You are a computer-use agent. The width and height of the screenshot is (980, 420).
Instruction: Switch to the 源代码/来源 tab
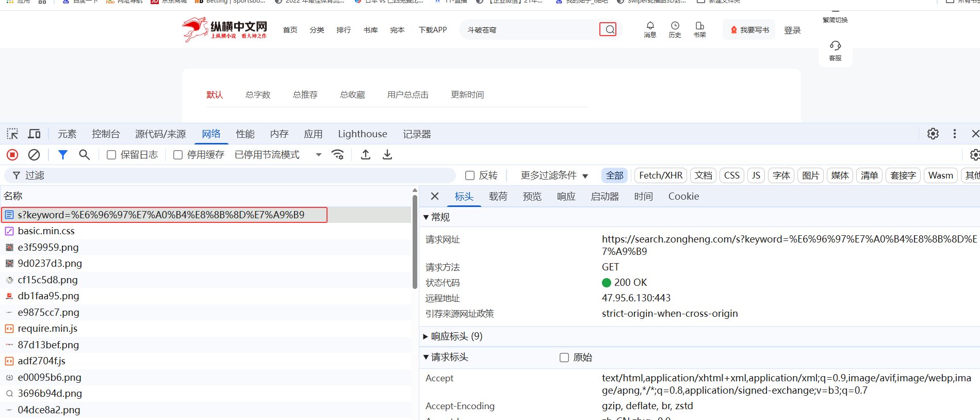coord(160,134)
